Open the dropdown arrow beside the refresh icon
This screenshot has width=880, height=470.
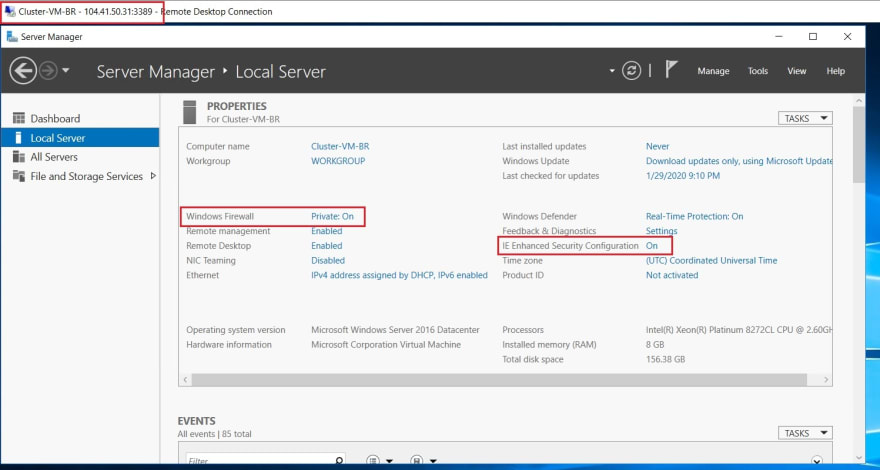coord(612,71)
